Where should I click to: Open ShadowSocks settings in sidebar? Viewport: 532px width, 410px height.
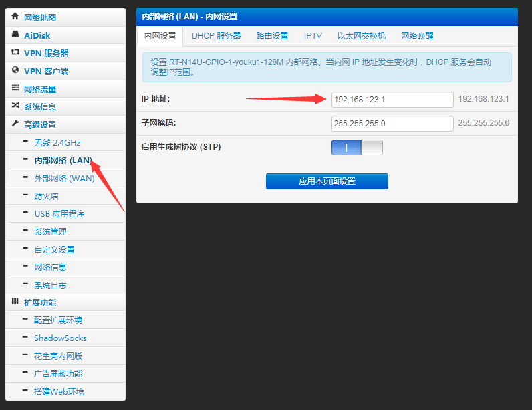click(x=60, y=338)
